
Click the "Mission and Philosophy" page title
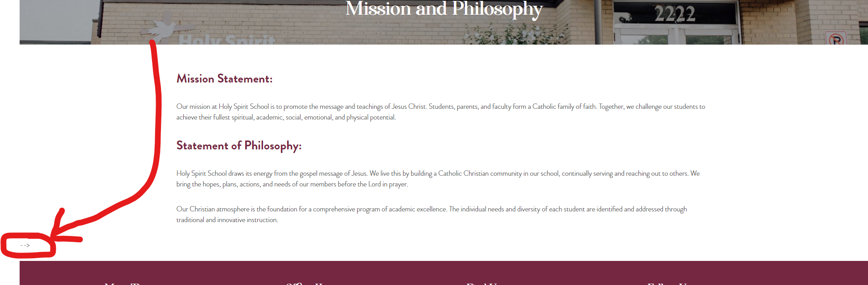pyautogui.click(x=444, y=9)
